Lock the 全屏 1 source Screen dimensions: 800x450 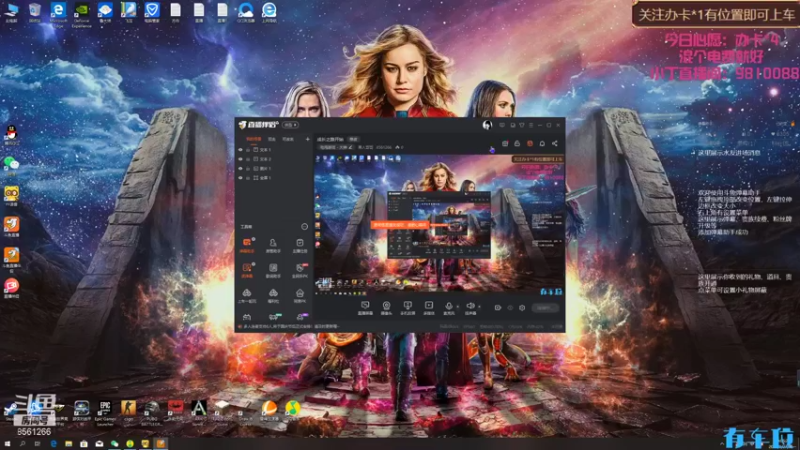pyautogui.click(x=248, y=178)
